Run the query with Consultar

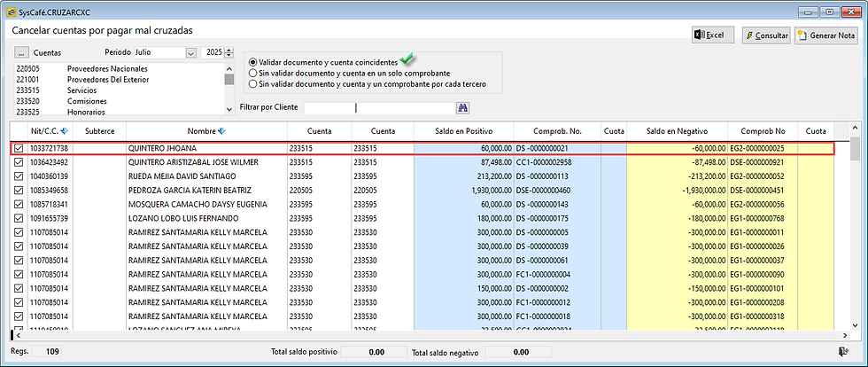(x=767, y=35)
